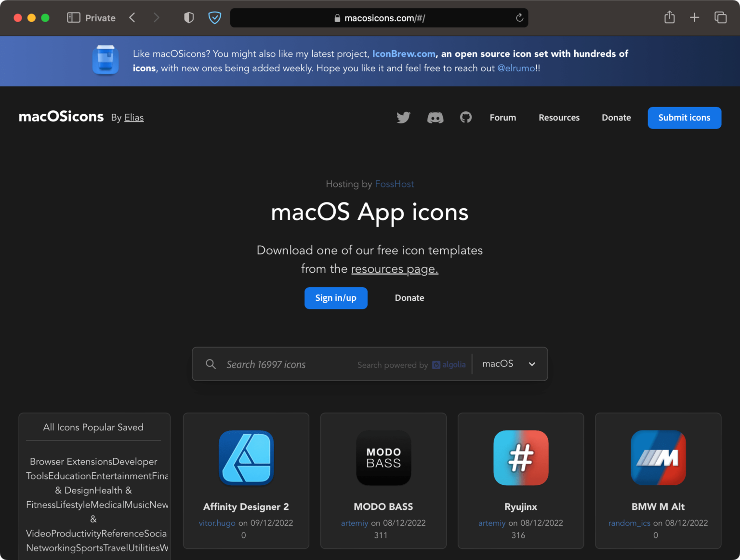Click the search magnifier icon
The width and height of the screenshot is (740, 560).
point(211,364)
